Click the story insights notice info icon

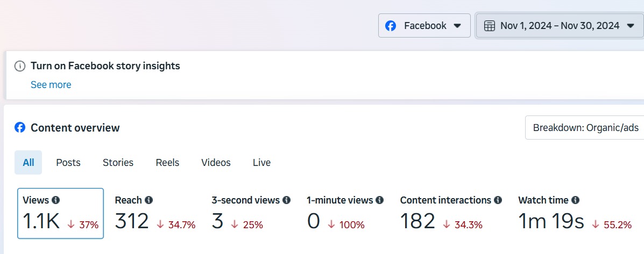coord(20,66)
